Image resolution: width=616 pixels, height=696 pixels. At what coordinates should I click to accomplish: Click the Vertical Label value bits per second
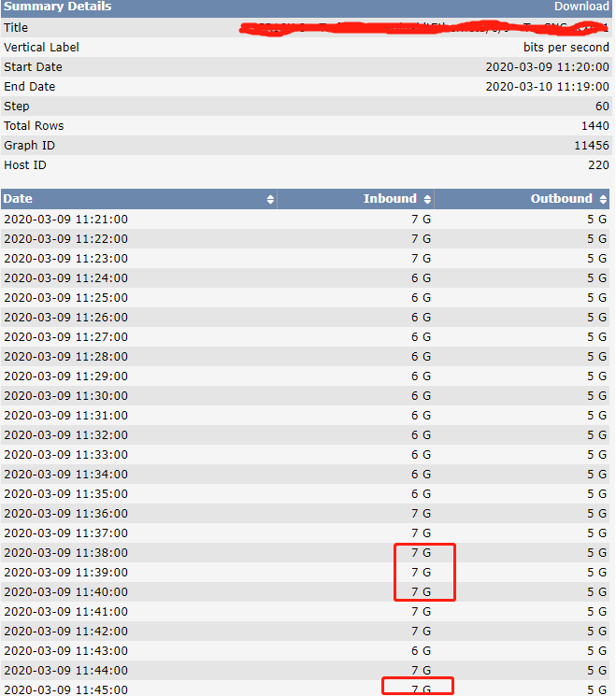tap(566, 47)
